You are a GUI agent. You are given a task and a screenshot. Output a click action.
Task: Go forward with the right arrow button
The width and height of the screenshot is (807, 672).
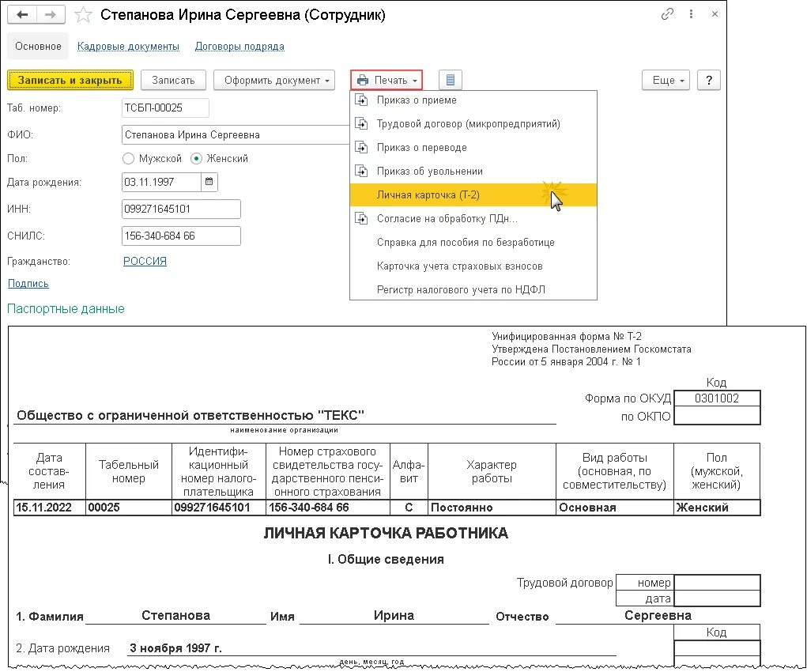[x=51, y=15]
